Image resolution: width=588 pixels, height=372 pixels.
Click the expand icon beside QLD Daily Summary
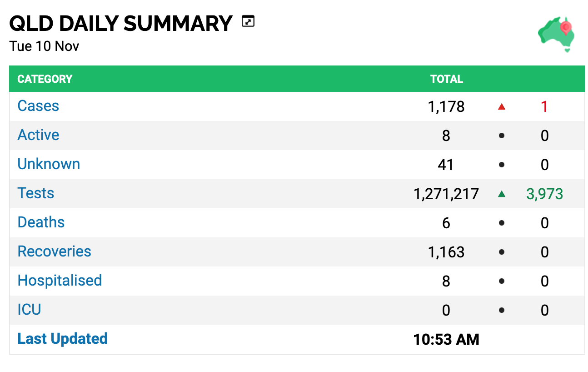248,21
